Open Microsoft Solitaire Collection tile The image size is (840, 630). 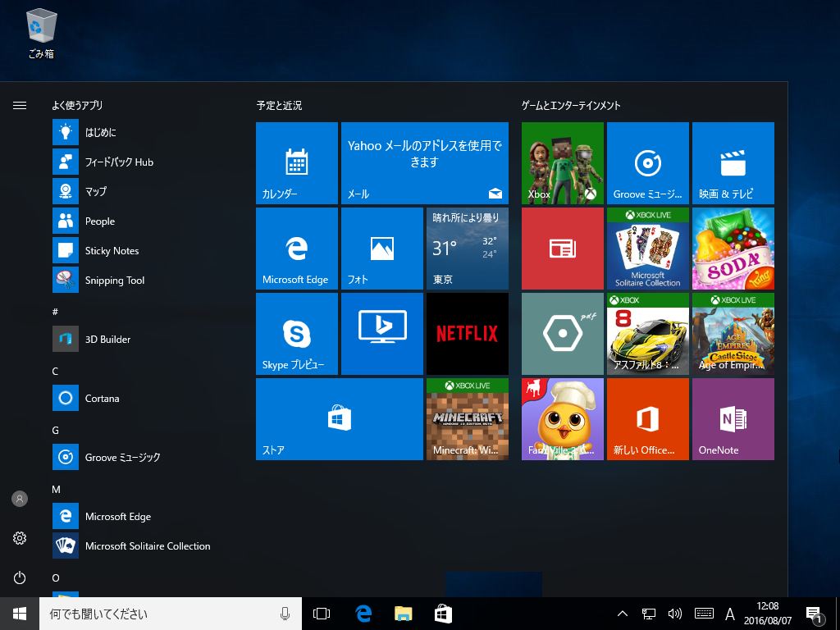(647, 249)
